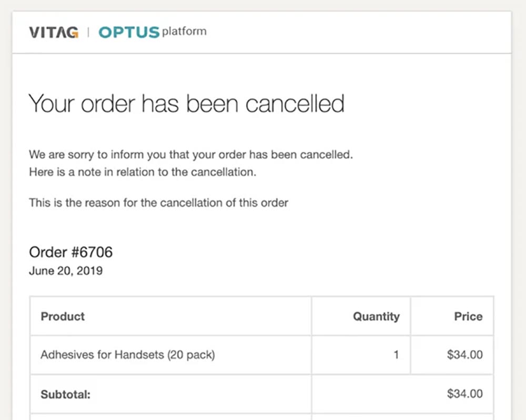Click the Subtotal label
This screenshot has height=420, width=526.
(65, 394)
